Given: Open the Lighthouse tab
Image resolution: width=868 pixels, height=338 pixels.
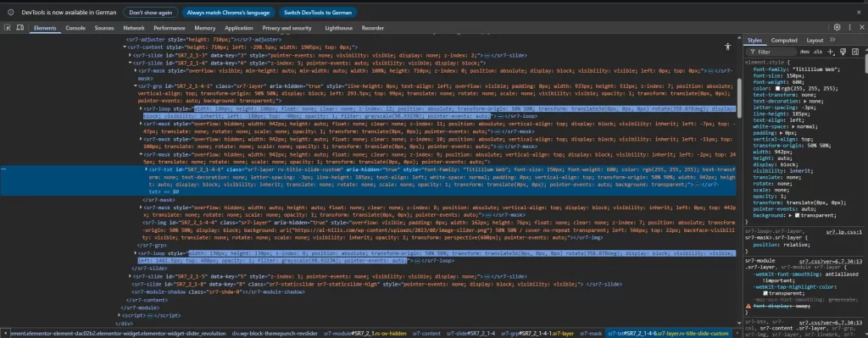Looking at the screenshot, I should pos(339,28).
